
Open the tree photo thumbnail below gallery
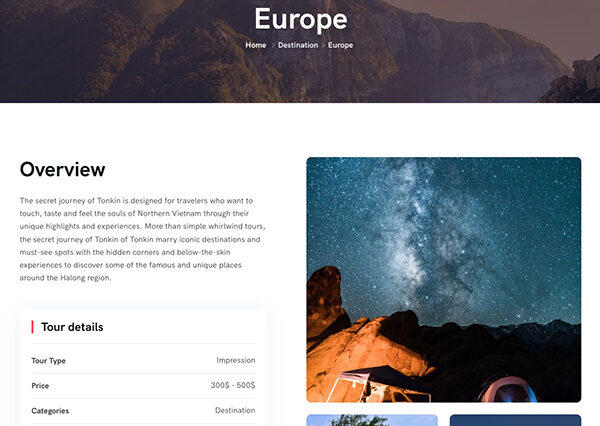tap(372, 420)
